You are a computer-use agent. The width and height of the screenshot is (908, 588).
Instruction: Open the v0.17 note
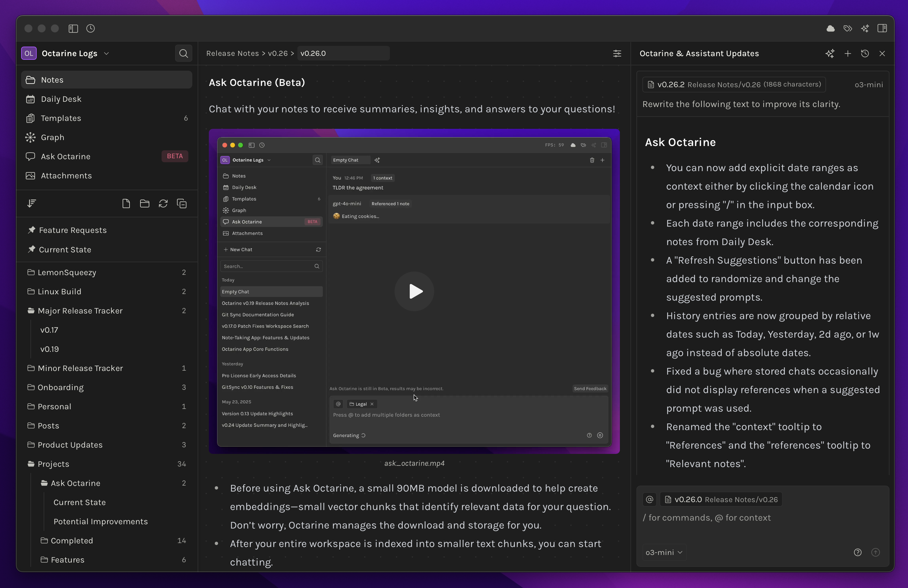click(49, 330)
